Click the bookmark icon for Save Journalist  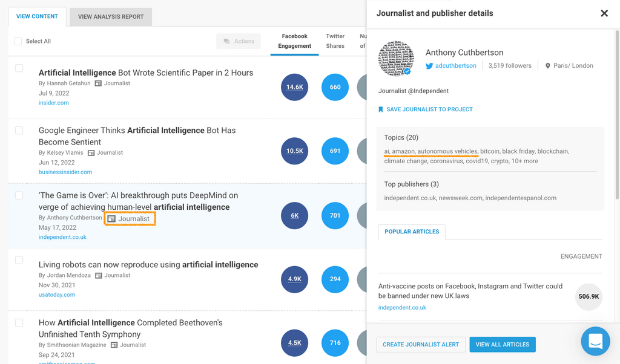click(381, 109)
